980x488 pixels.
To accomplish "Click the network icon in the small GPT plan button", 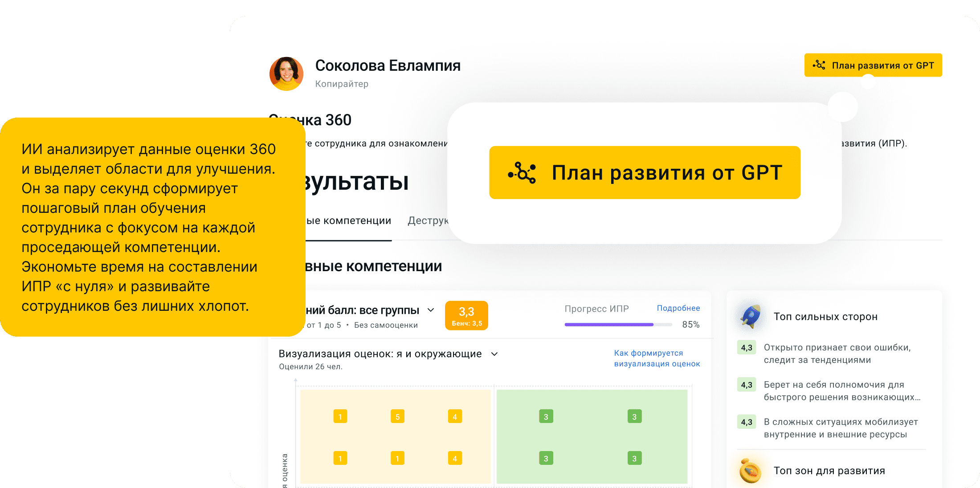I will pos(819,65).
